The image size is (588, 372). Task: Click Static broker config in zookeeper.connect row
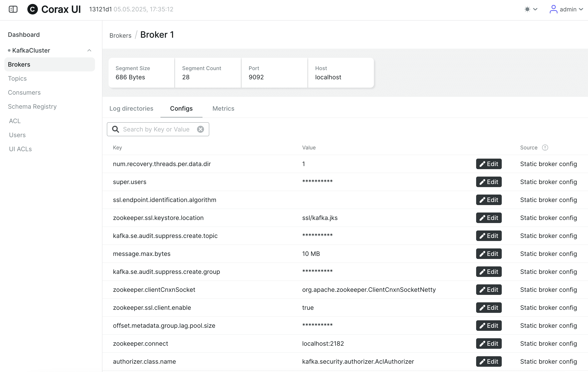pos(548,344)
